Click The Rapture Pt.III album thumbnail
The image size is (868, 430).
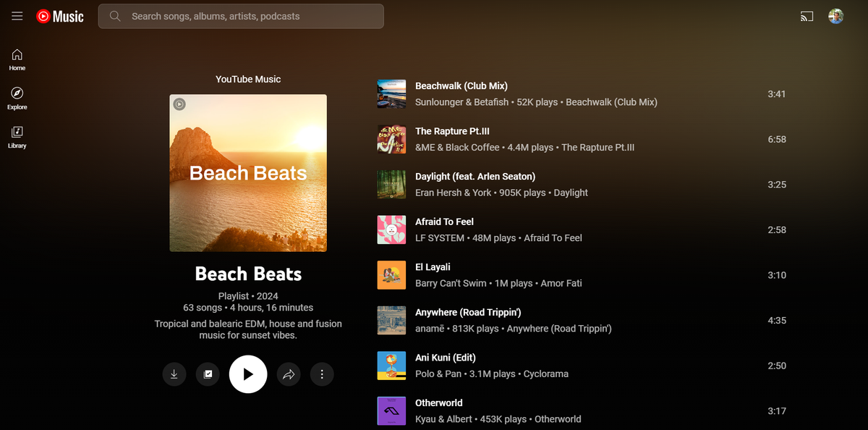click(391, 139)
